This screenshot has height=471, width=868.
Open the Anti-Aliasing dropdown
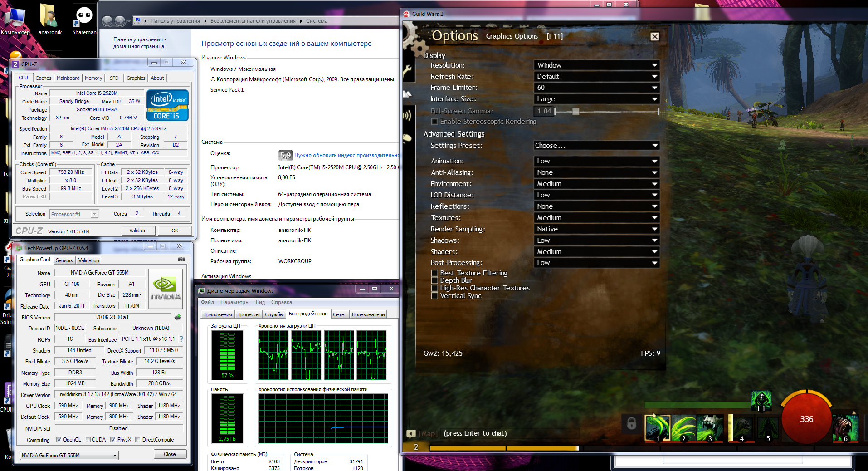coord(597,172)
